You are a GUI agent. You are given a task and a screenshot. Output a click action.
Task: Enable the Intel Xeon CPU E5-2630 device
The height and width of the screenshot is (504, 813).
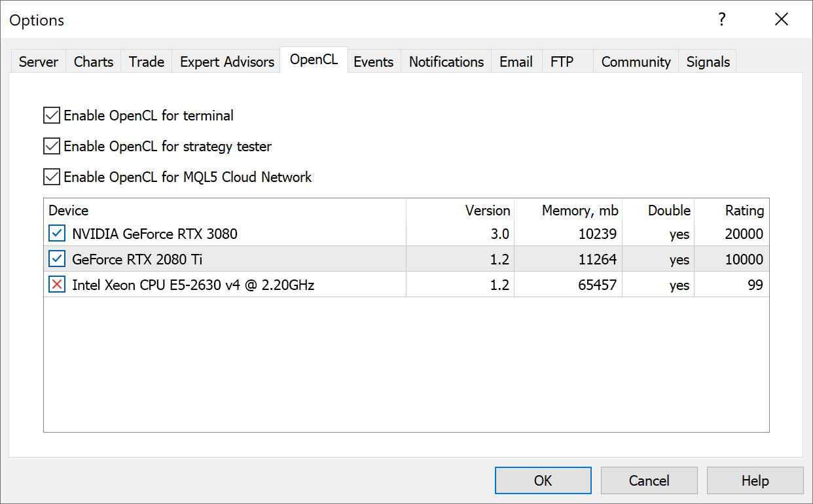(56, 284)
